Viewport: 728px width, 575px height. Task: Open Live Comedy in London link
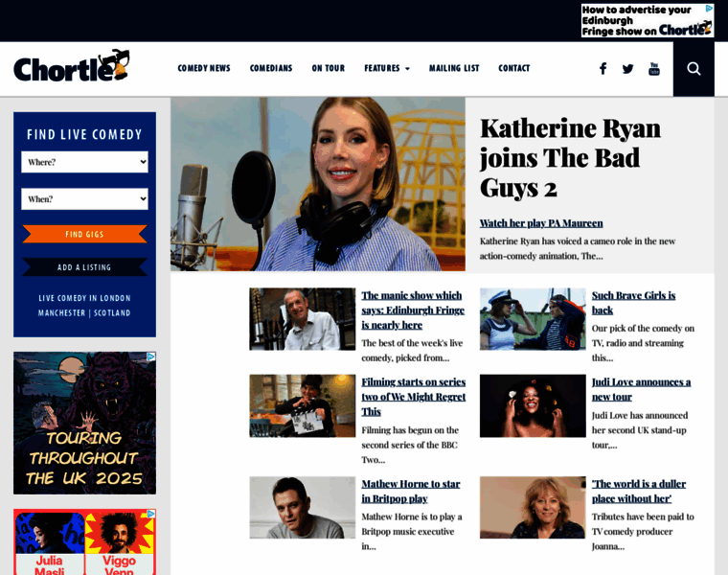(x=84, y=298)
